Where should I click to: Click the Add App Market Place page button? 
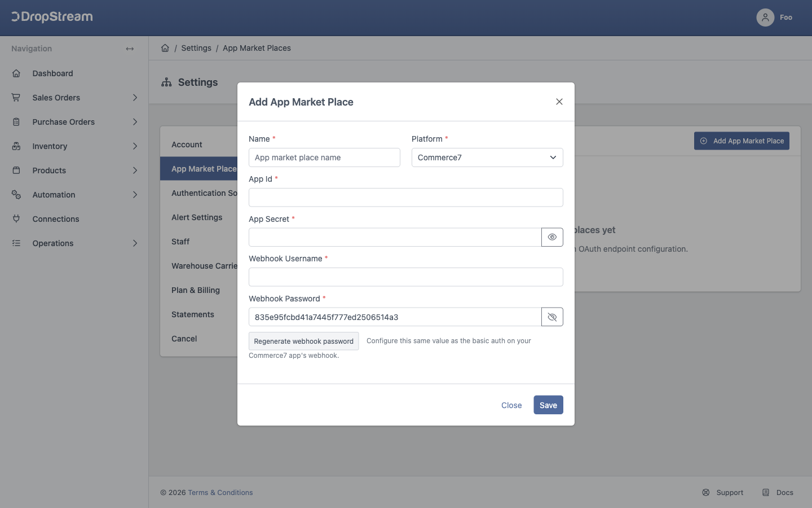[742, 141]
